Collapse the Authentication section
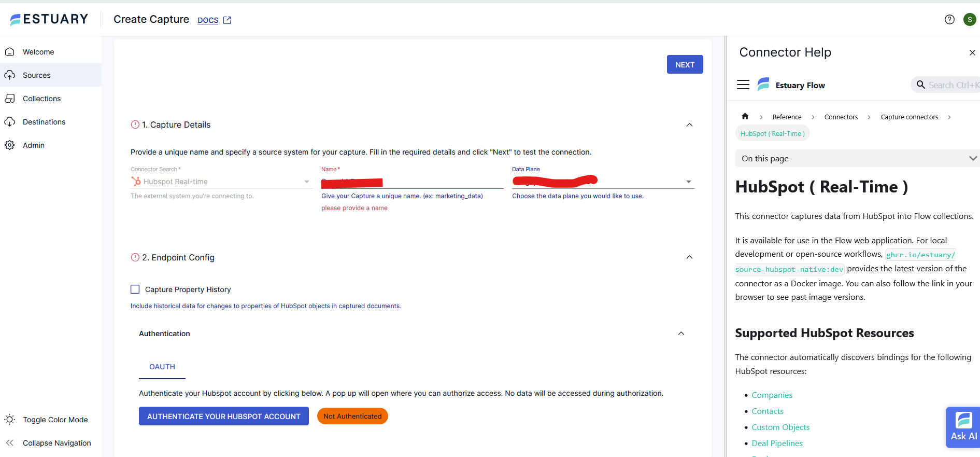This screenshot has width=980, height=457. tap(681, 334)
